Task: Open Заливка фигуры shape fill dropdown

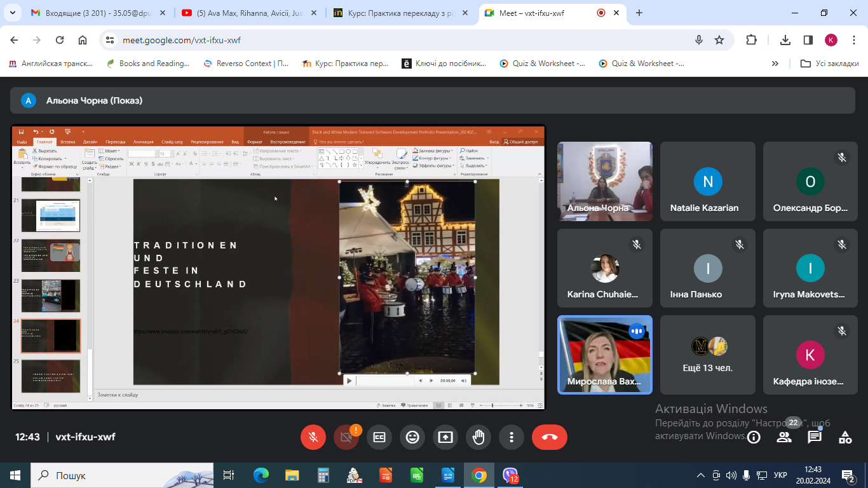Action: tap(433, 151)
